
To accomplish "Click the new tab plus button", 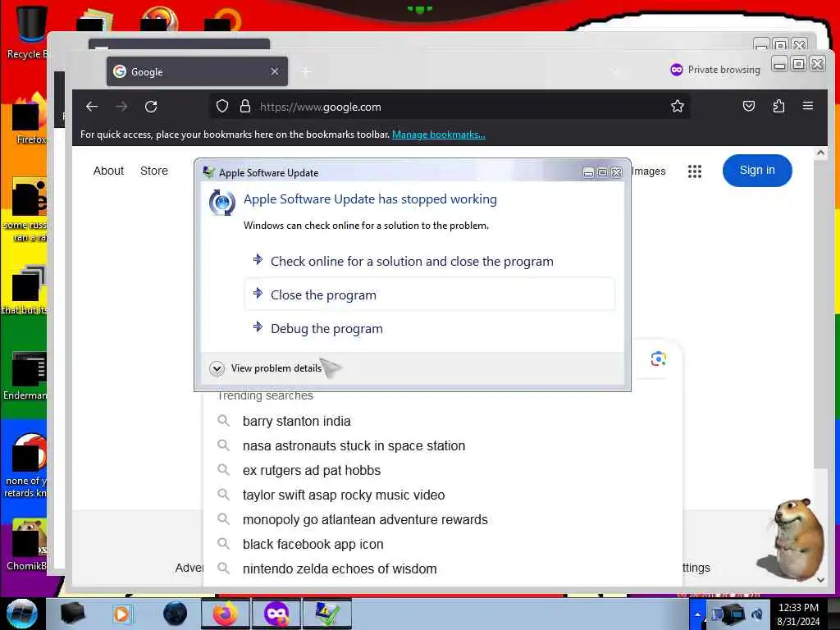I will click(x=306, y=72).
